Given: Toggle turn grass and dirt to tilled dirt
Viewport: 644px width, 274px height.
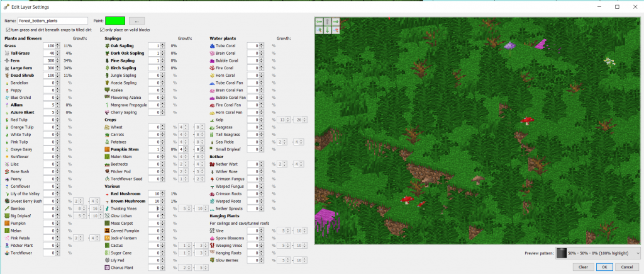Looking at the screenshot, I should tap(7, 30).
